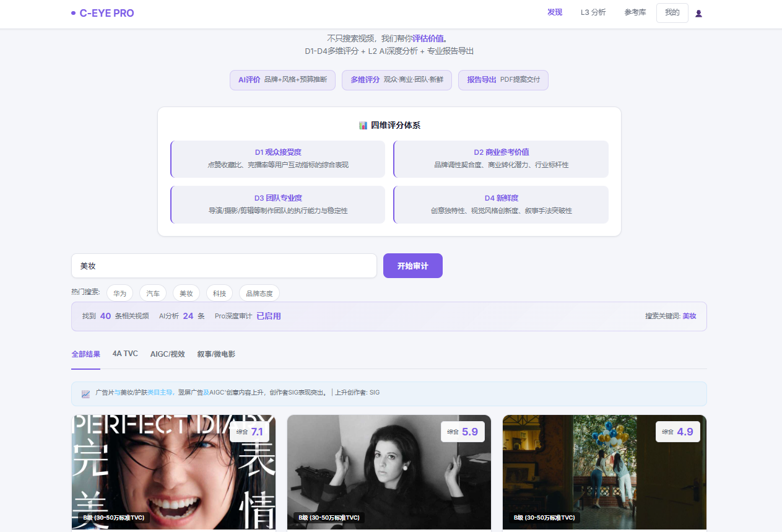This screenshot has width=782, height=532.
Task: Click the B级 label on balloons card
Action: (544, 518)
